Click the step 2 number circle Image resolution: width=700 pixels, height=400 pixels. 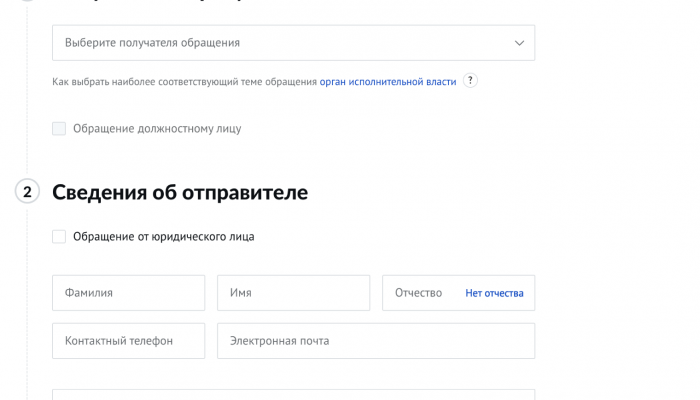27,192
